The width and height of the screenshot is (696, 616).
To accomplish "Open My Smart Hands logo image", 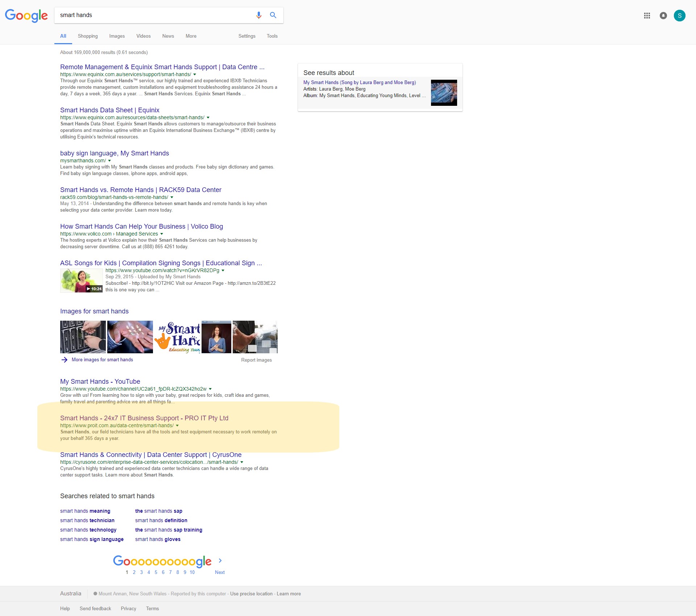I will coord(177,337).
